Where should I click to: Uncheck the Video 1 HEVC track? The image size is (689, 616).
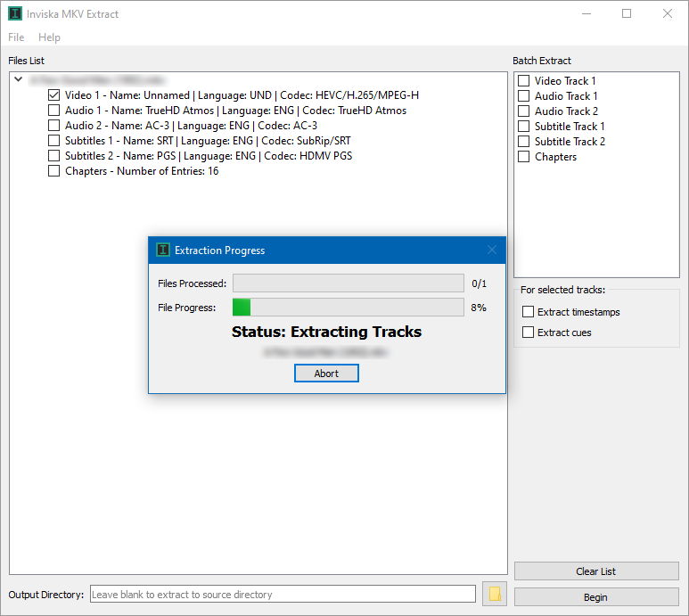click(53, 94)
